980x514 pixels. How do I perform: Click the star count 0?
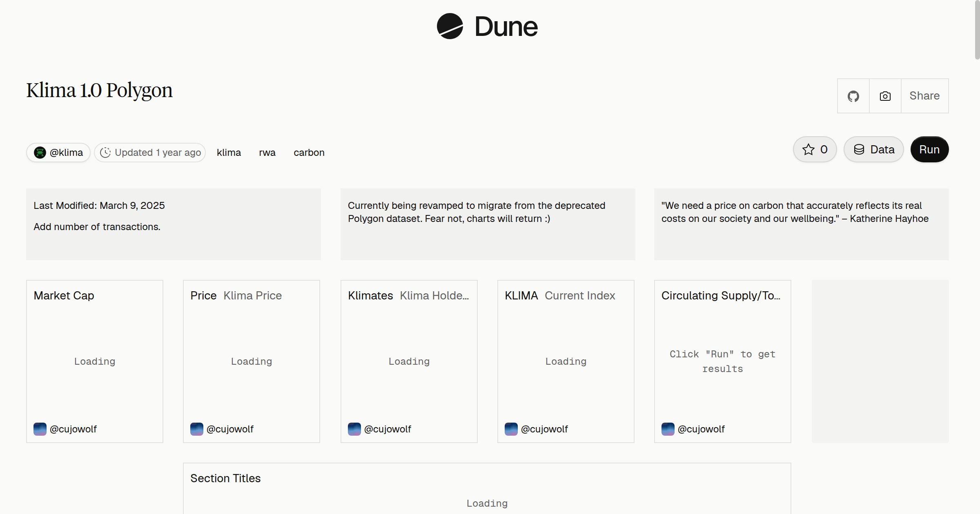click(824, 149)
